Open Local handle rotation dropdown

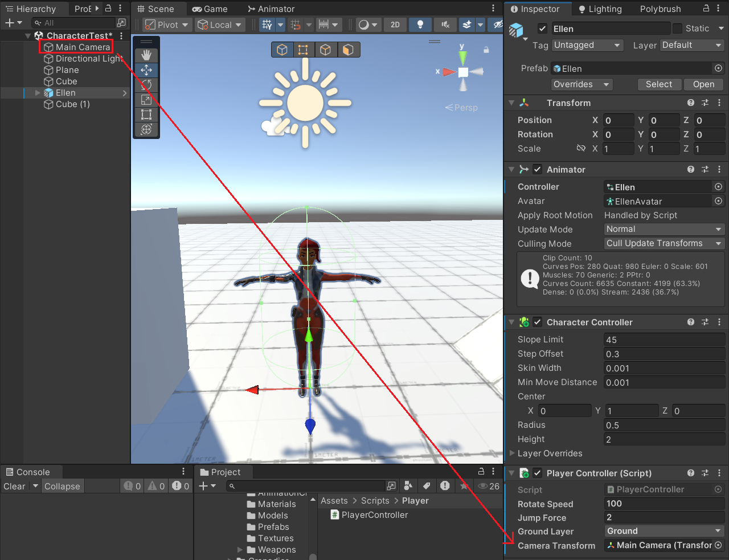click(220, 24)
